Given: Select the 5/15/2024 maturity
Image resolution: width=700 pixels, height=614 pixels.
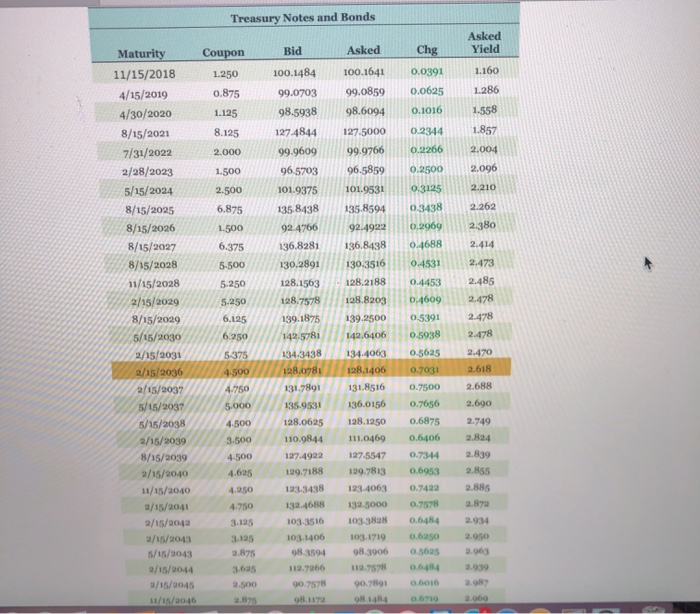Looking at the screenshot, I should point(148,191).
